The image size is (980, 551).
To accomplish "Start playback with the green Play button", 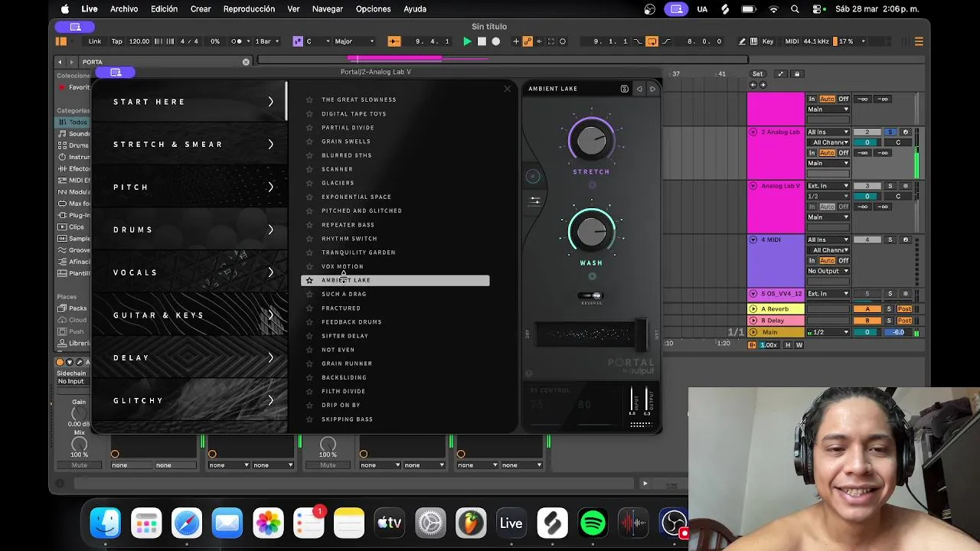I will 467,41.
